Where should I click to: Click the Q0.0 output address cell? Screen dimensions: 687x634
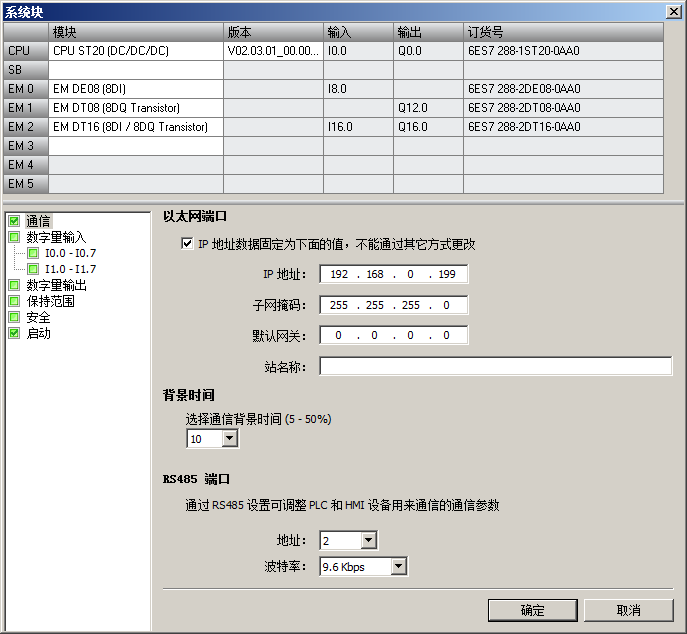tap(428, 51)
